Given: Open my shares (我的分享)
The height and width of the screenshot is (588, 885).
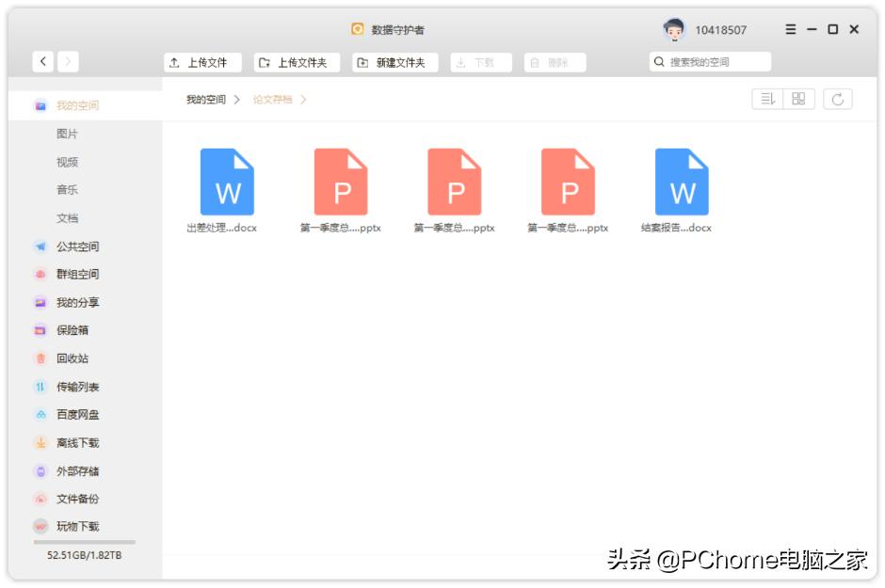Looking at the screenshot, I should coord(72,302).
